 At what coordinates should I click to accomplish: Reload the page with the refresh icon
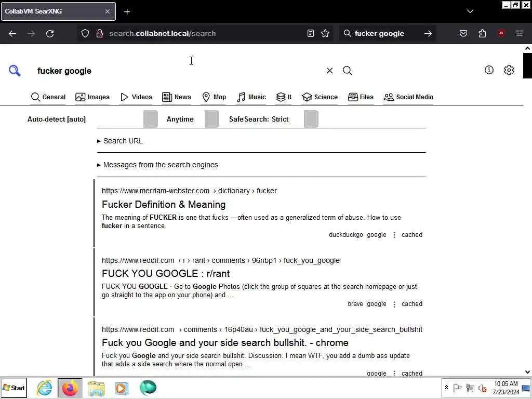[x=50, y=34]
